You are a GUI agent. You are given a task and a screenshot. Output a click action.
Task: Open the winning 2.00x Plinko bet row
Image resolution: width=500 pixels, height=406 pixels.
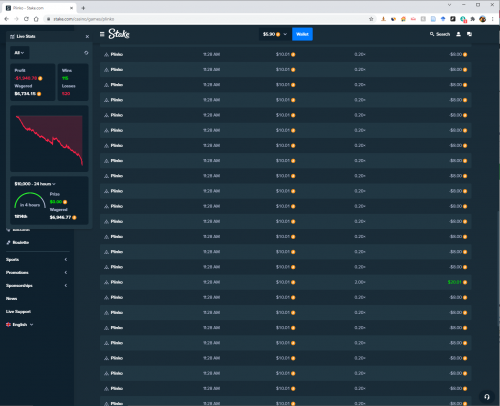[x=286, y=282]
